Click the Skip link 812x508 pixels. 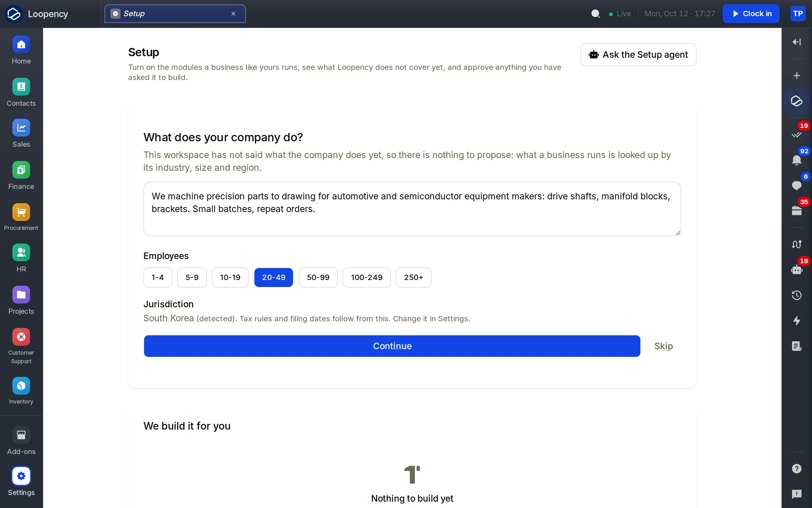tap(663, 346)
